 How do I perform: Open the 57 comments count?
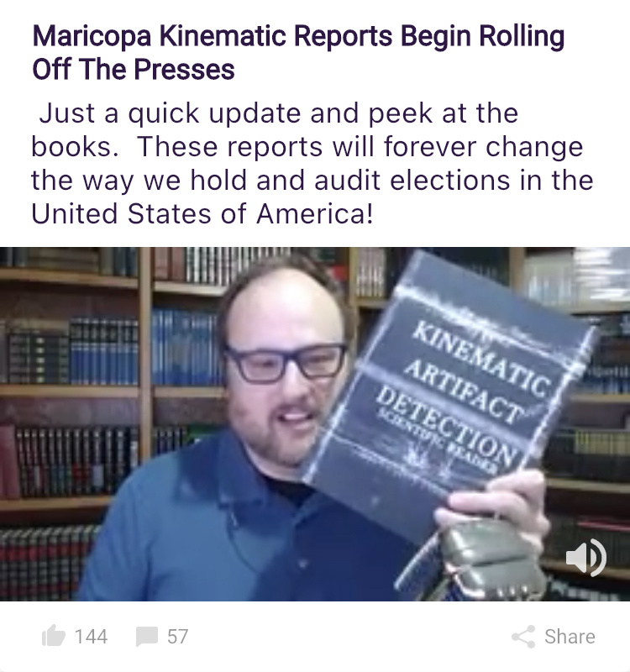point(177,637)
